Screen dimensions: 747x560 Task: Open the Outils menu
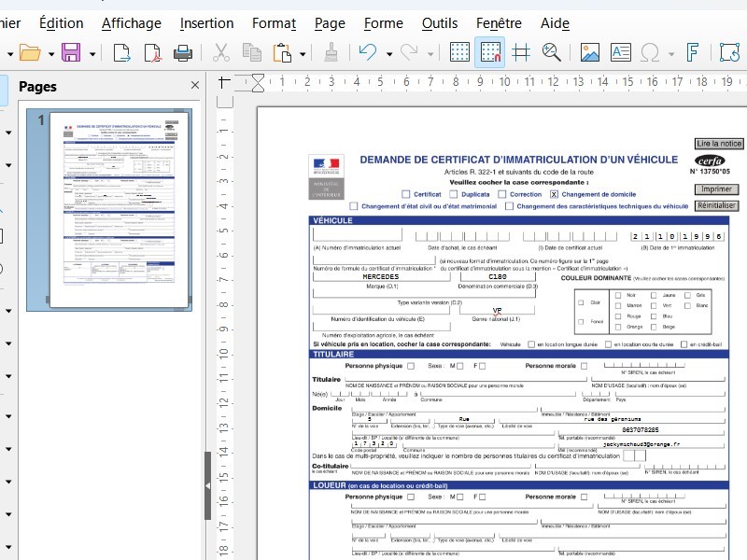(x=440, y=23)
